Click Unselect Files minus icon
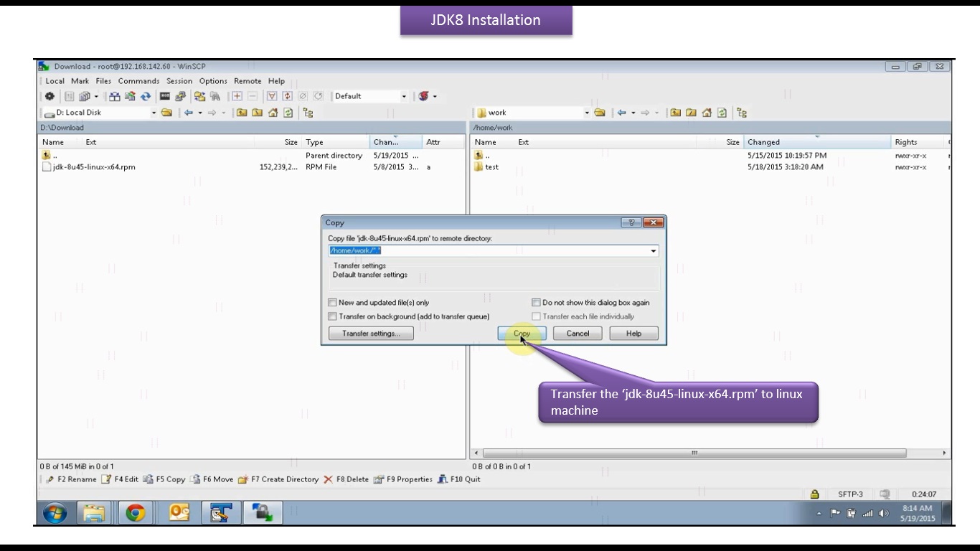This screenshot has height=551, width=980. 252,96
